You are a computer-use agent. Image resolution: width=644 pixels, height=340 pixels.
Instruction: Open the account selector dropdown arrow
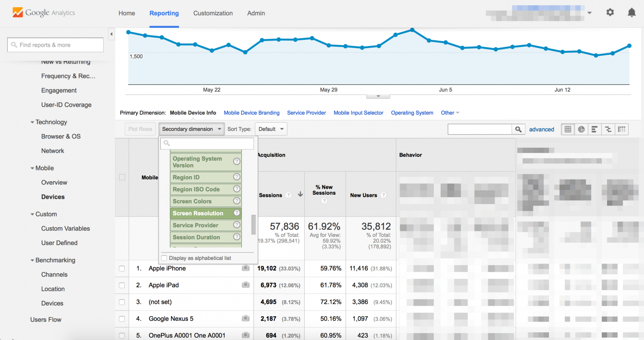click(589, 13)
